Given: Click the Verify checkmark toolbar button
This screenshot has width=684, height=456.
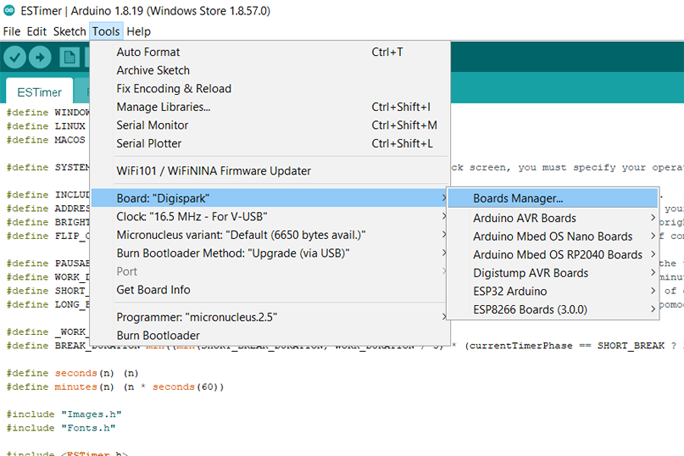Looking at the screenshot, I should [x=14, y=58].
